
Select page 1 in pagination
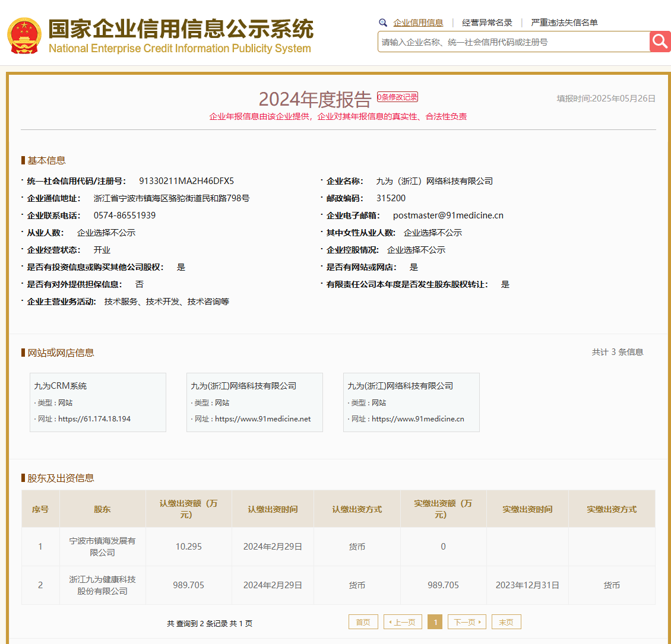(x=435, y=622)
